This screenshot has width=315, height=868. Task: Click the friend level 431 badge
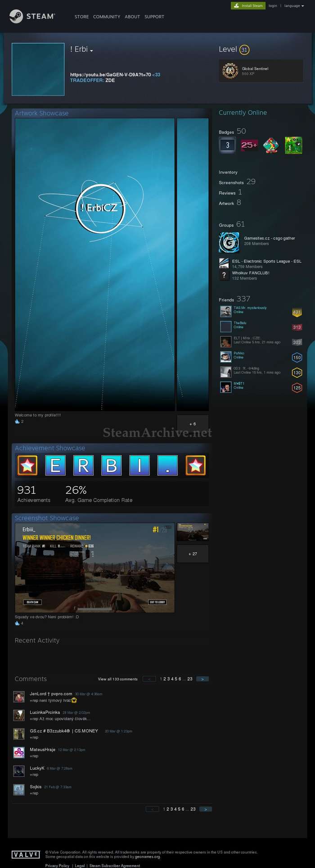click(x=297, y=312)
